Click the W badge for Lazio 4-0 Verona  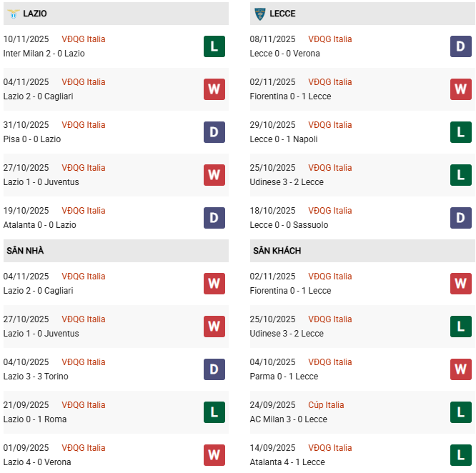[214, 455]
